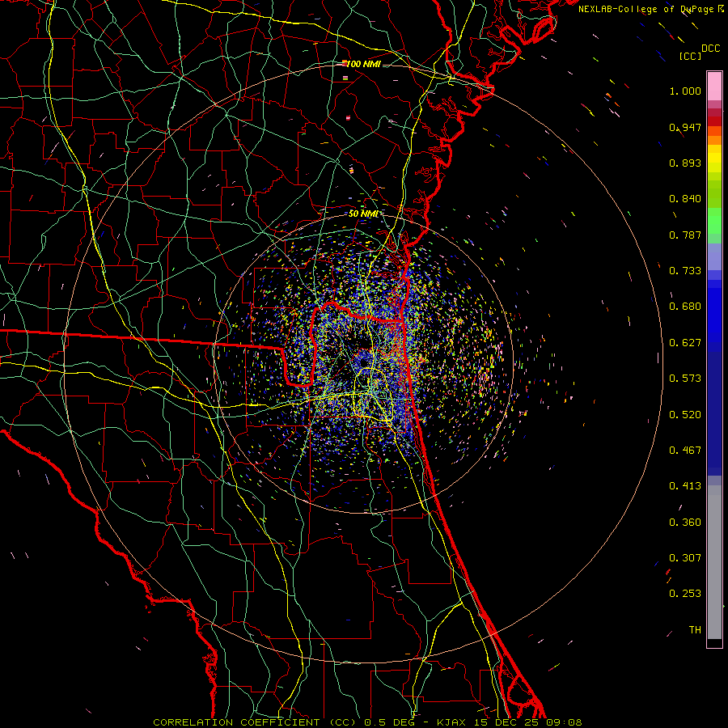The width and height of the screenshot is (728, 728).
Task: Pick the orange segment of the color bar
Action: pos(714,140)
